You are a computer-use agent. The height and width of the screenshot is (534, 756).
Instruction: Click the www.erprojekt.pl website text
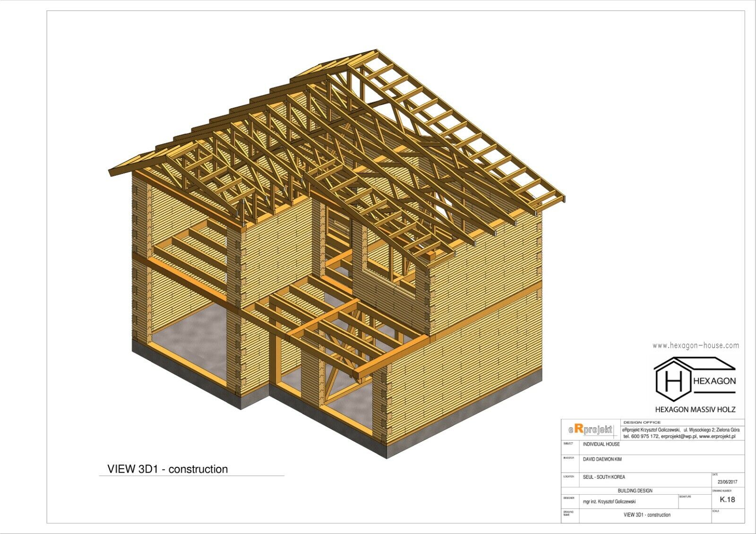717,436
